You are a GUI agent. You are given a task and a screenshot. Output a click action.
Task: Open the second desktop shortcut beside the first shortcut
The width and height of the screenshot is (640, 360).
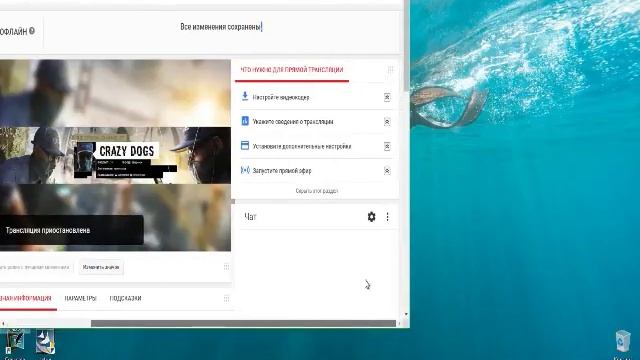pyautogui.click(x=45, y=342)
